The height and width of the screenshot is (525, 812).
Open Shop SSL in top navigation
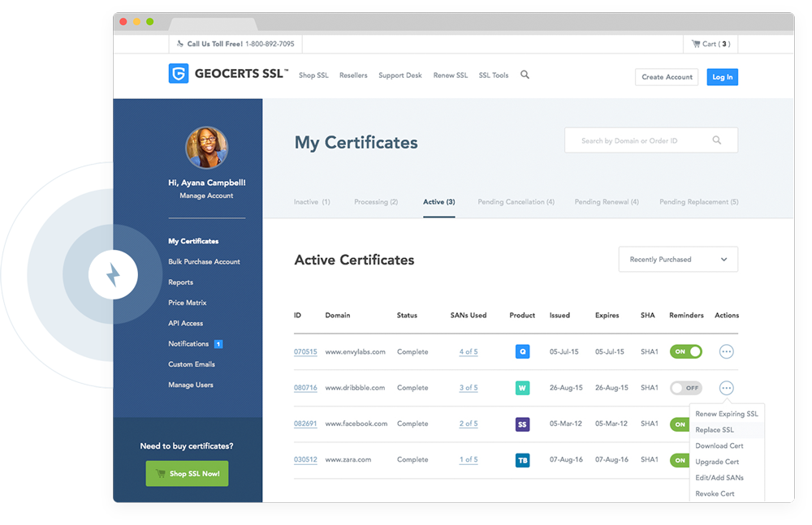point(313,75)
